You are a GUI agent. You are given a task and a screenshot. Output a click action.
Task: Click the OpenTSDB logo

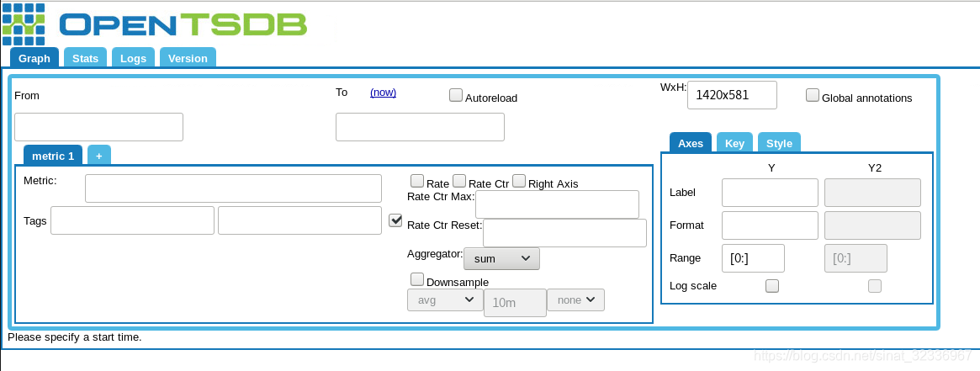pos(155,24)
